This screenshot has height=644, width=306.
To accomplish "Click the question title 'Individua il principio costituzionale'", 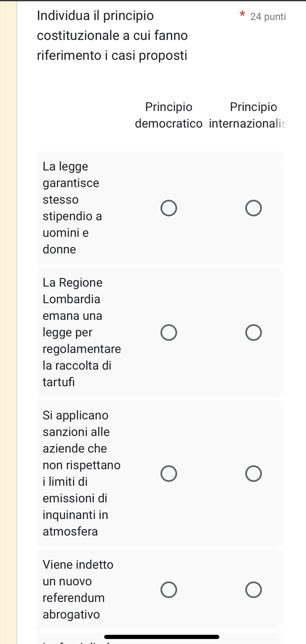I will [112, 35].
